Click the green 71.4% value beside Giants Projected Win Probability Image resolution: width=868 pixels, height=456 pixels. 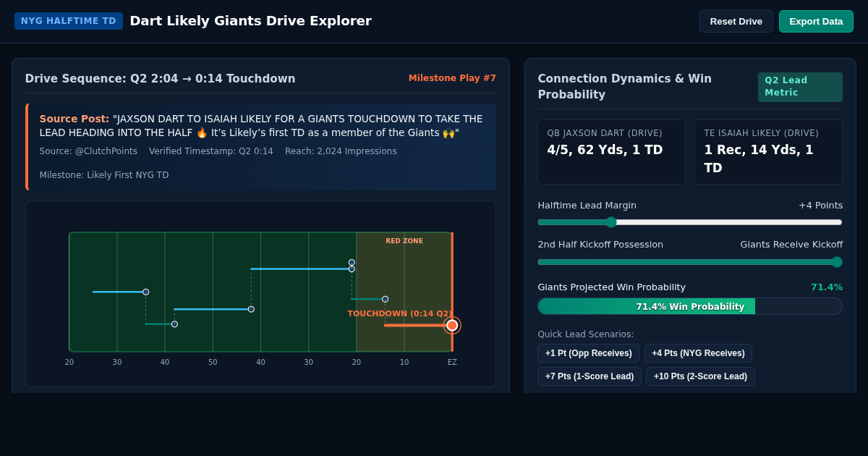[x=827, y=287]
